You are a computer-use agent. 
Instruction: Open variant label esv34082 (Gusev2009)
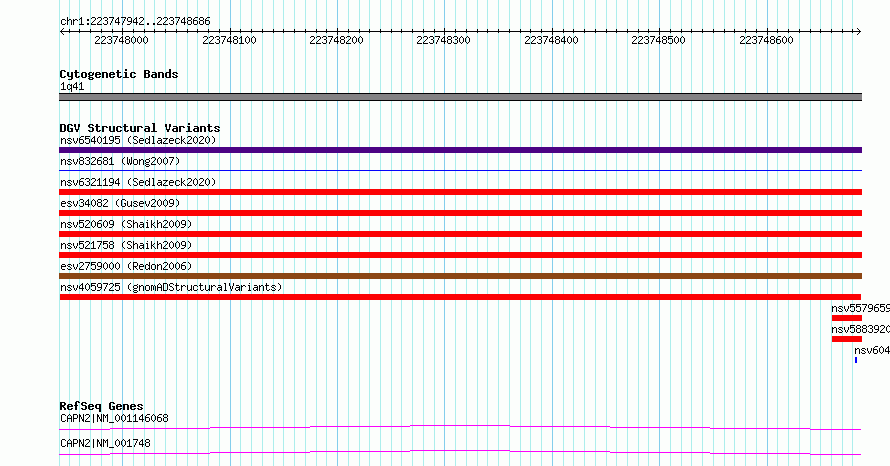click(x=120, y=203)
